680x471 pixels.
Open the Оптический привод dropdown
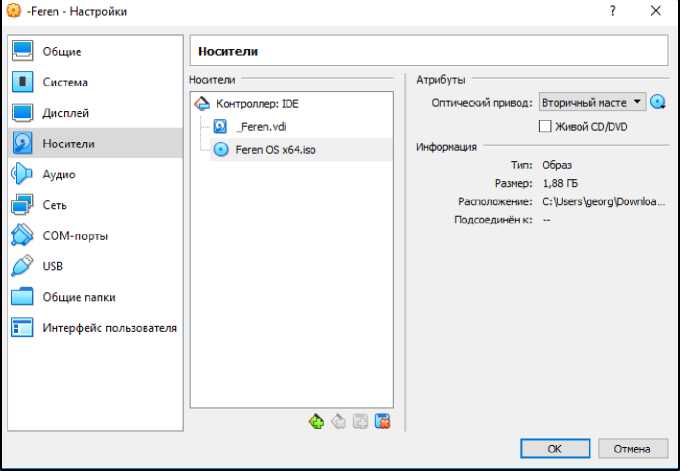point(592,102)
